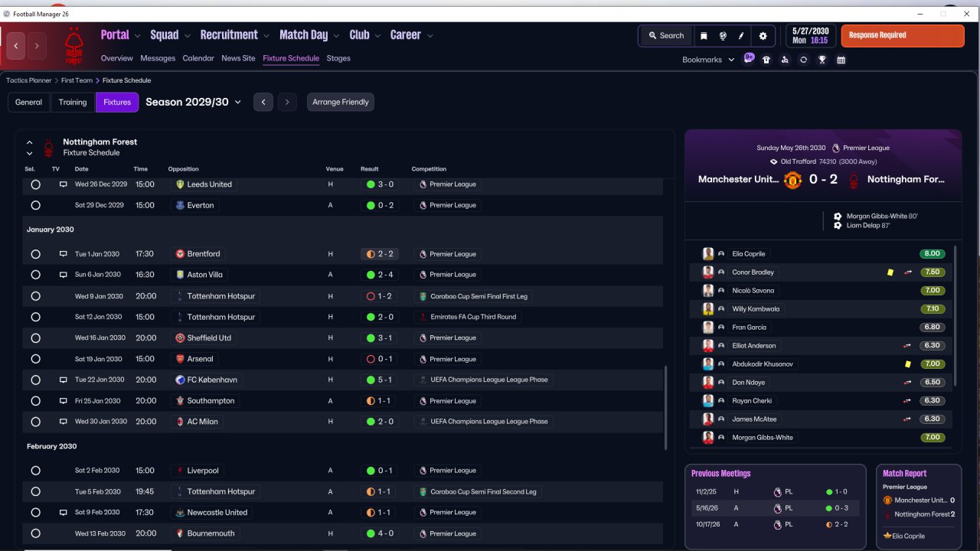Open the Calendar tab
The width and height of the screenshot is (980, 551).
pyautogui.click(x=198, y=58)
